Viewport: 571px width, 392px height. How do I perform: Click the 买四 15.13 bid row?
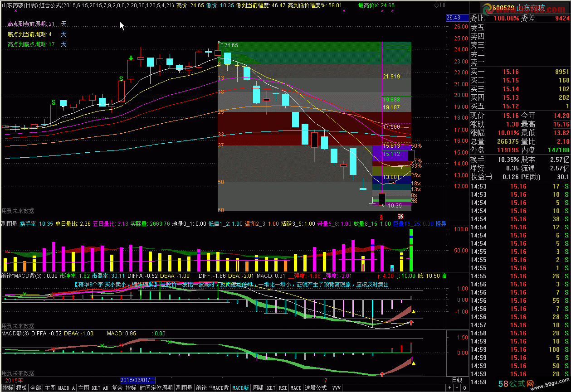point(520,97)
